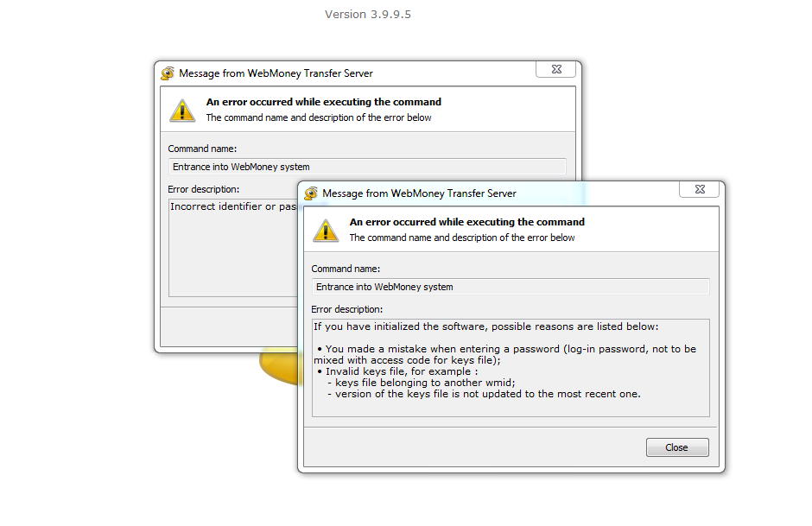The width and height of the screenshot is (812, 526).
Task: Click WebMoney title icon in back dialog
Action: [168, 73]
